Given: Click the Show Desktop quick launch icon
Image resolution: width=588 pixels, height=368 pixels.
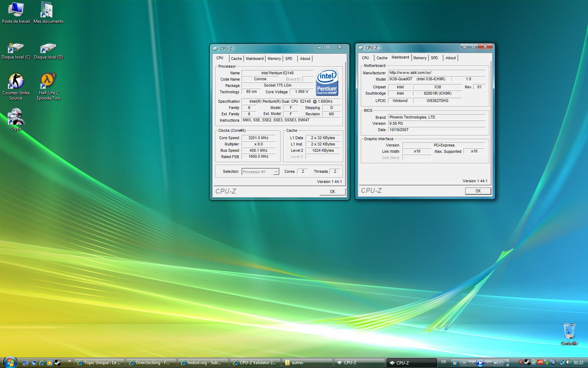Looking at the screenshot, I should [26, 363].
